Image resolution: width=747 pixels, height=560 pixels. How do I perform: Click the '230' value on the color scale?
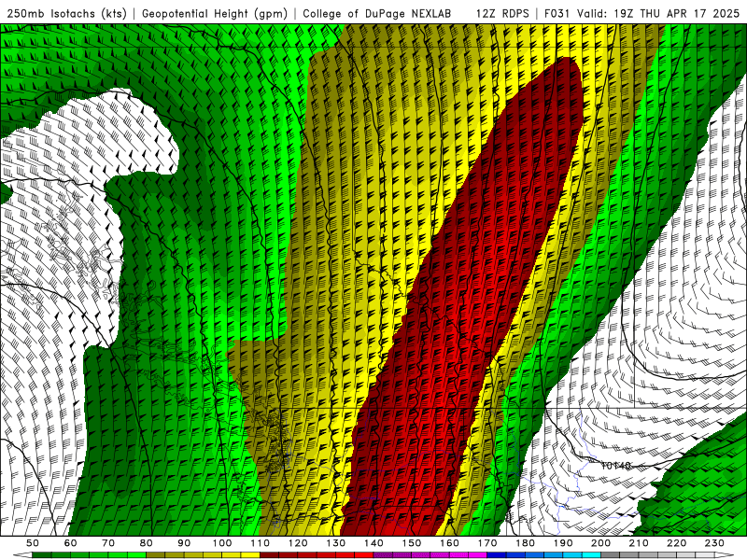pos(714,543)
